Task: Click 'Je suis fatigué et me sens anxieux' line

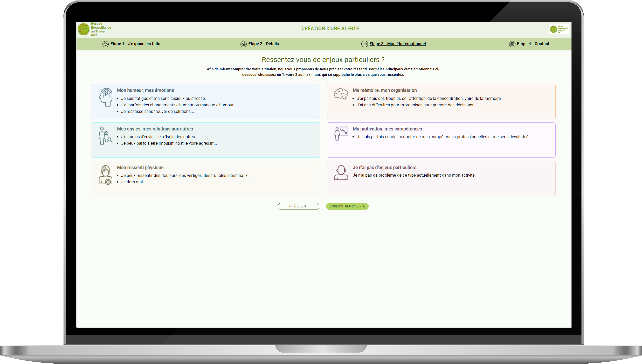Action: pos(163,98)
